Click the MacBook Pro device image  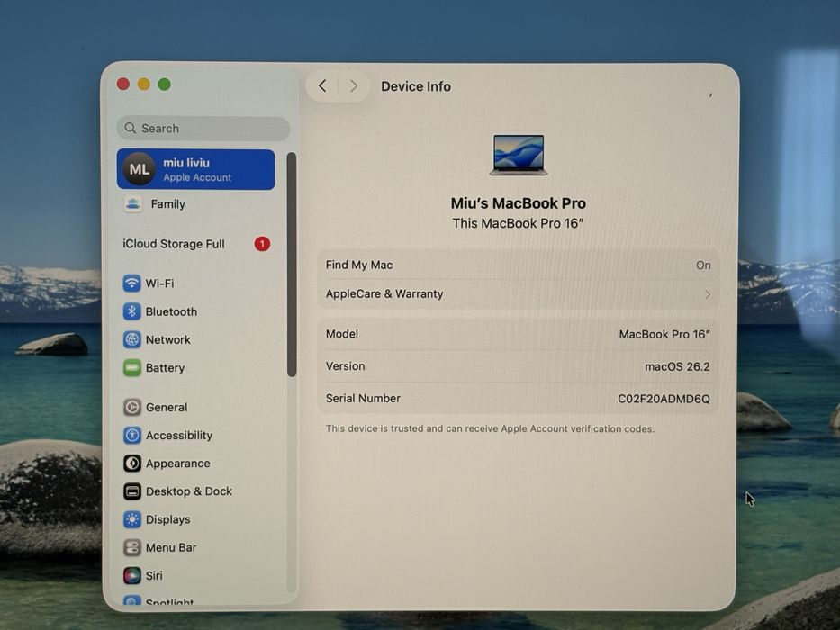pyautogui.click(x=519, y=155)
